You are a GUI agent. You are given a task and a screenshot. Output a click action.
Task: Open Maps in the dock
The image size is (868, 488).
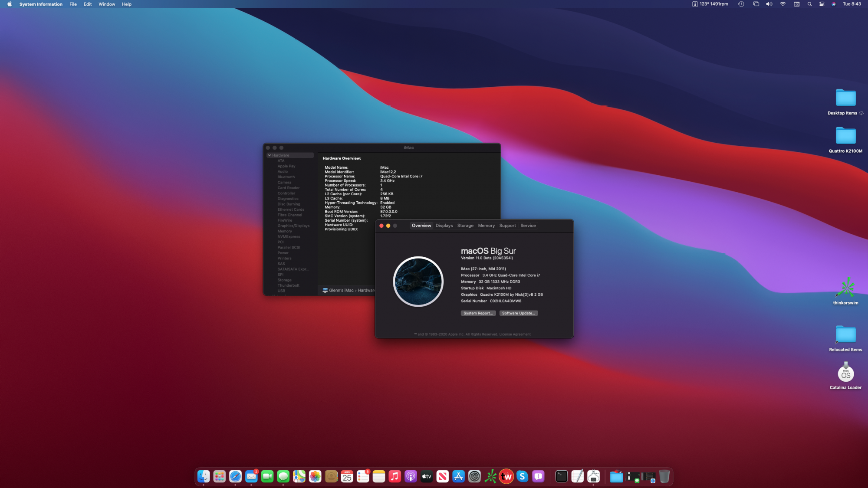pos(299,476)
